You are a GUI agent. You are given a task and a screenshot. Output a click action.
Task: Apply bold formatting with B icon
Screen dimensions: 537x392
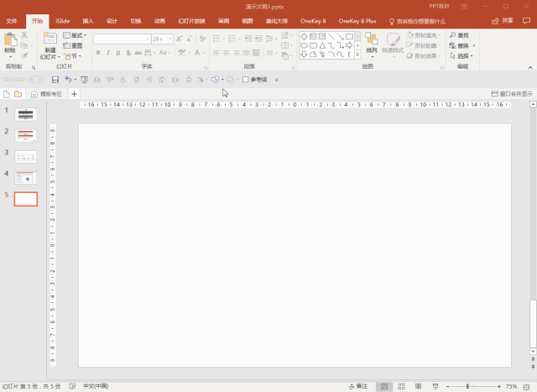pos(98,53)
